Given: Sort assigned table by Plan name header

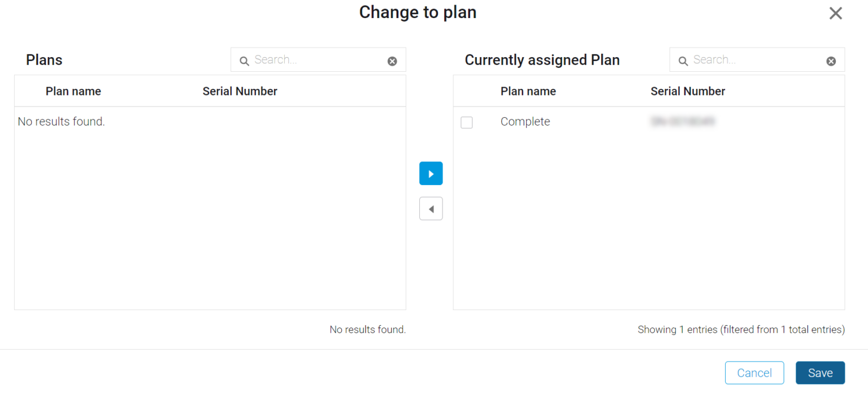Looking at the screenshot, I should click(x=528, y=91).
